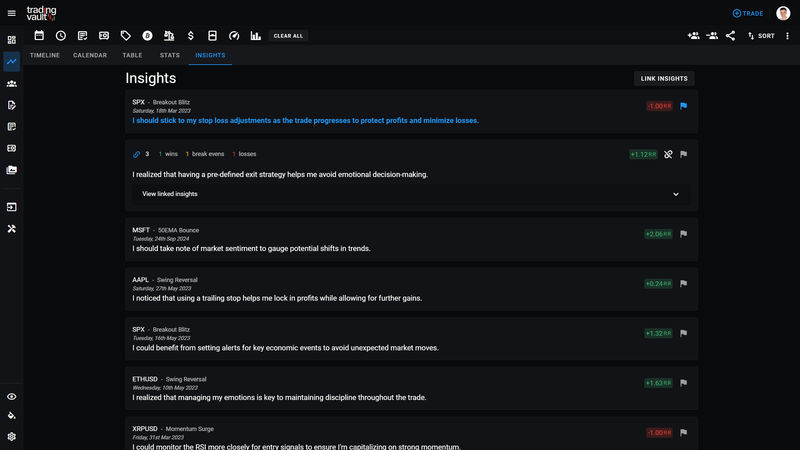Viewport: 800px width, 450px height.
Task: Click the share icon in toolbar
Action: coord(731,36)
